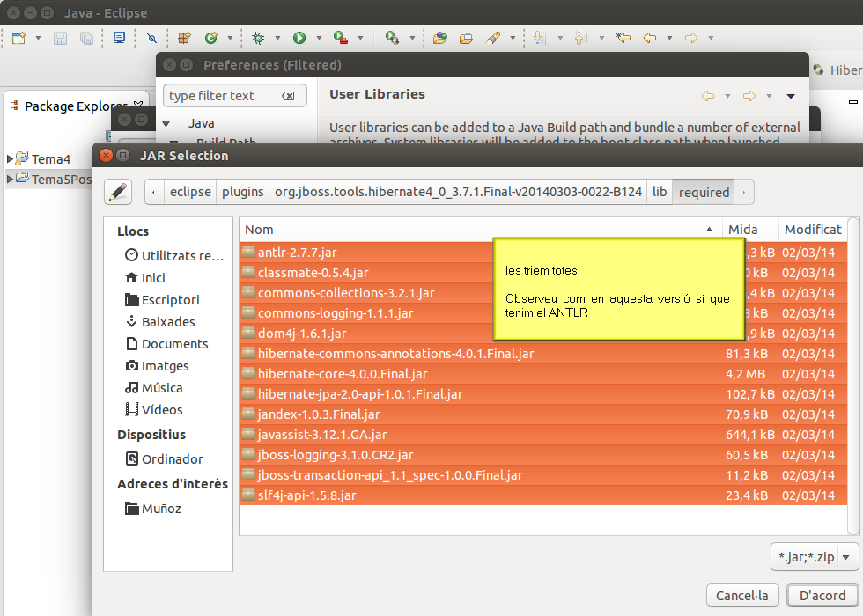863x616 pixels.
Task: Click the New Java Class icon
Action: pyautogui.click(x=210, y=38)
